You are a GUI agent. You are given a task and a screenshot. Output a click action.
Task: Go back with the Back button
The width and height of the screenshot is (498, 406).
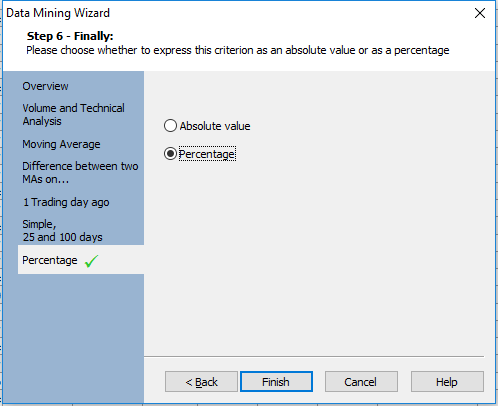pos(201,382)
